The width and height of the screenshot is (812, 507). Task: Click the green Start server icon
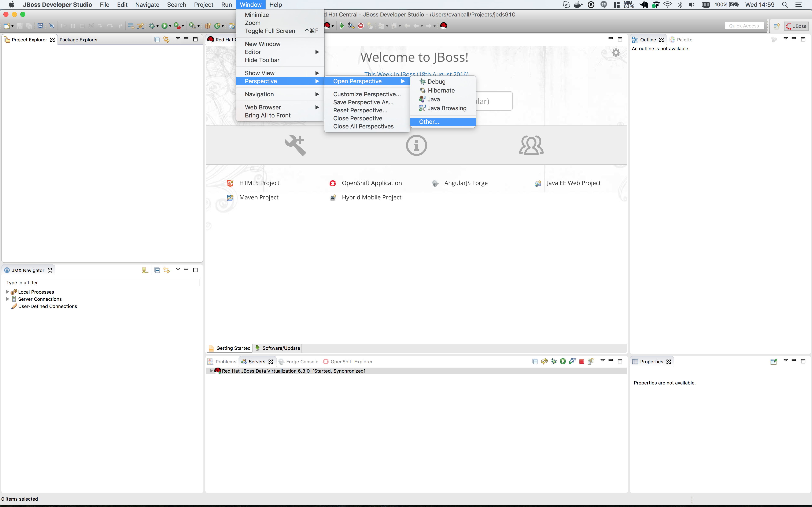point(563,361)
